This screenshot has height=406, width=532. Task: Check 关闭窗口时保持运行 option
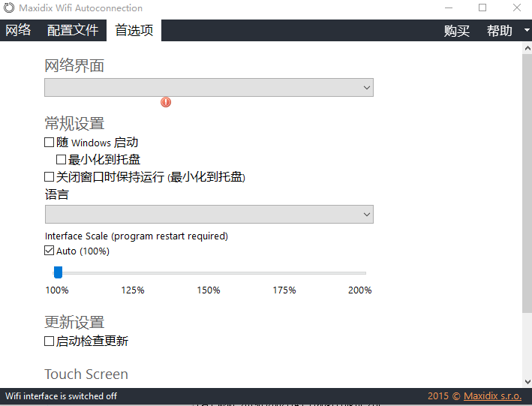click(50, 178)
